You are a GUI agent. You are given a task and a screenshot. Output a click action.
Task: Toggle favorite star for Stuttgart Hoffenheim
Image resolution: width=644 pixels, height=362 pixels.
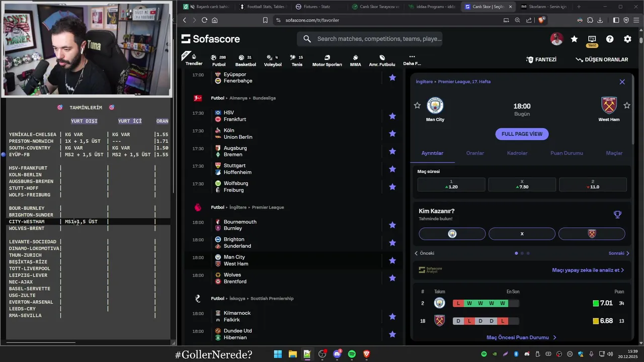[392, 169]
